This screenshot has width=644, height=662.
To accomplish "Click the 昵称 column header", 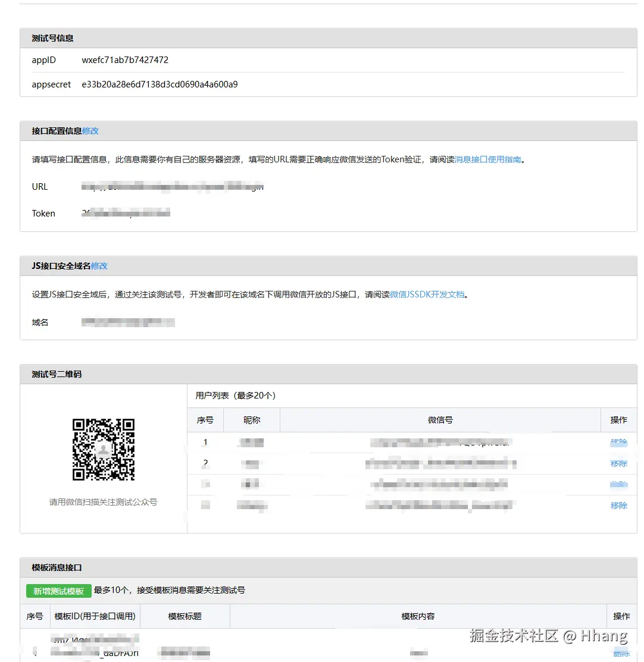I will [252, 420].
